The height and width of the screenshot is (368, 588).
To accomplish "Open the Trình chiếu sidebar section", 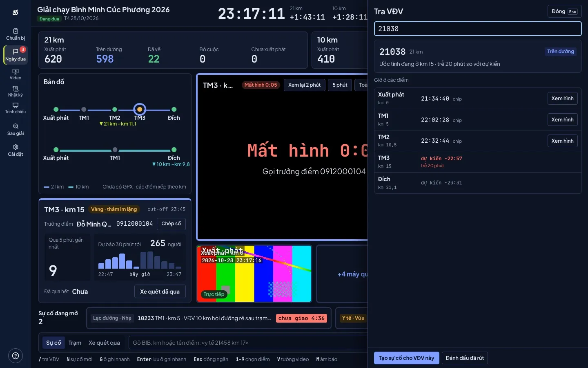I will [x=16, y=108].
